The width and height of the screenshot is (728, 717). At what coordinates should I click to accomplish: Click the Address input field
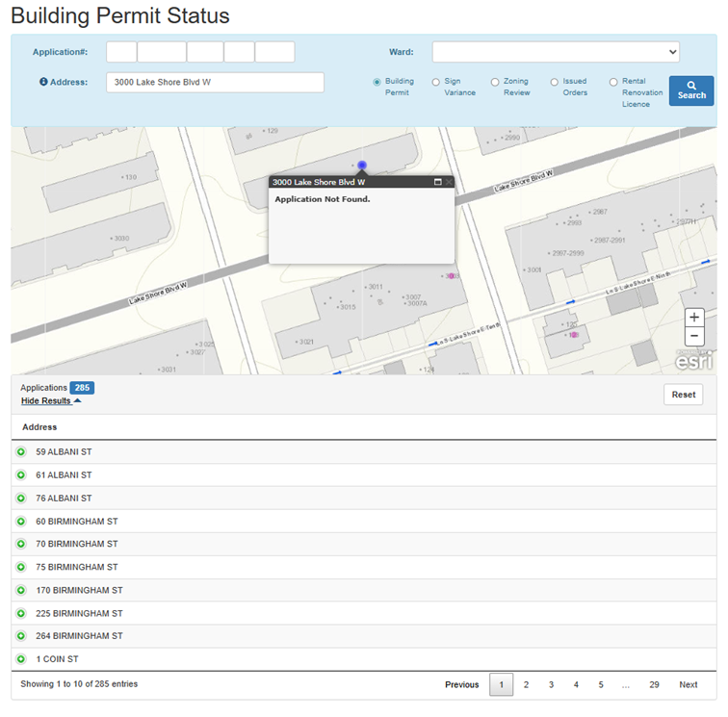coord(215,83)
